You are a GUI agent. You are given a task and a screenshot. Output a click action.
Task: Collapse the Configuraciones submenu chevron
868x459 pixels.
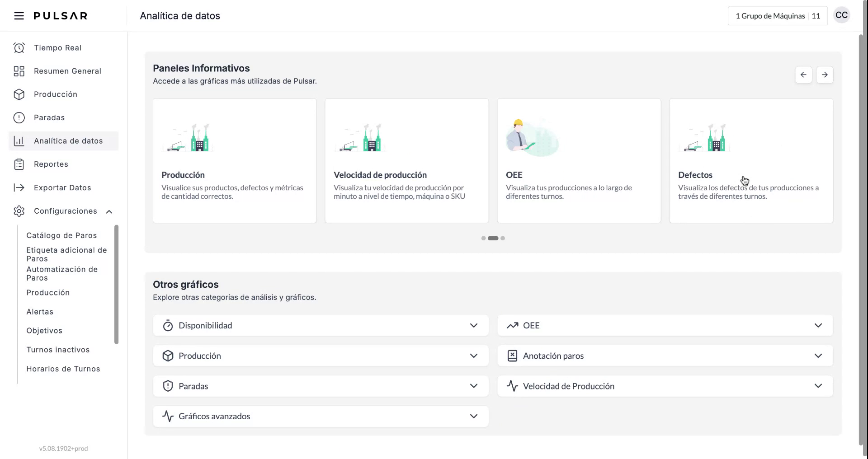pos(109,212)
